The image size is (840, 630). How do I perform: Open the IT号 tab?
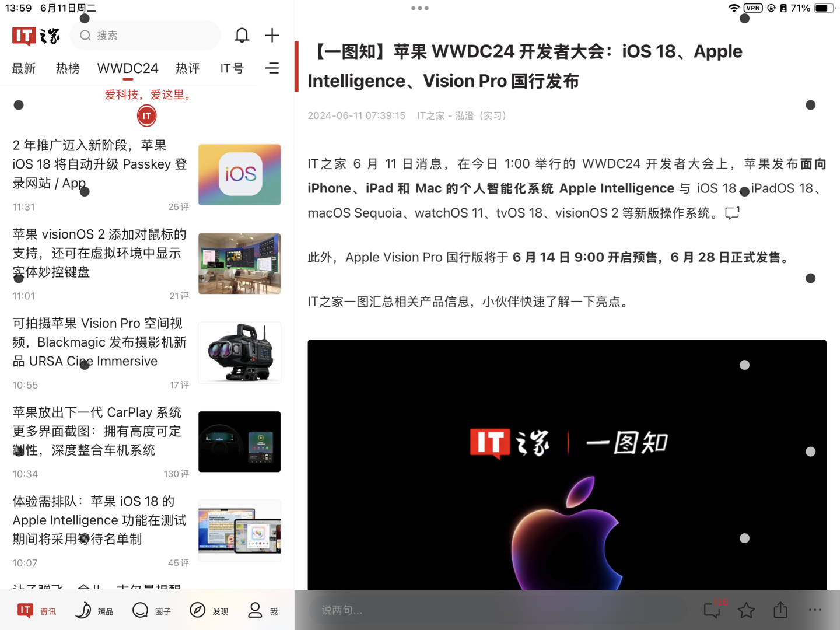pos(232,68)
